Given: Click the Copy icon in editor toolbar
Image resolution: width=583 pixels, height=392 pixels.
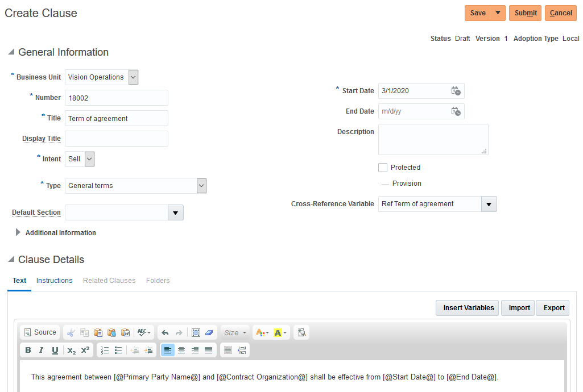Looking at the screenshot, I should point(84,332).
